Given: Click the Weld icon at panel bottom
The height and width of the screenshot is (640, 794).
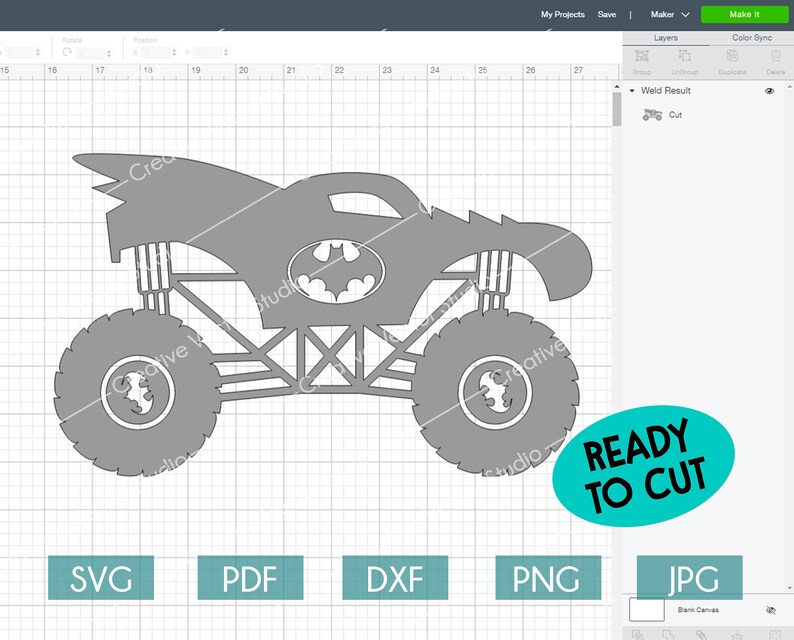Looking at the screenshot, I should [668, 634].
